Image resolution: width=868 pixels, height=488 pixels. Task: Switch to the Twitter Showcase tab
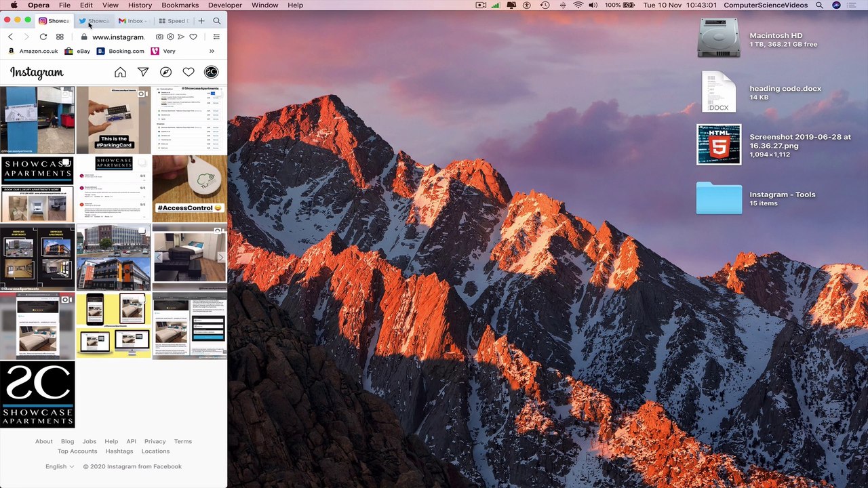pos(94,21)
